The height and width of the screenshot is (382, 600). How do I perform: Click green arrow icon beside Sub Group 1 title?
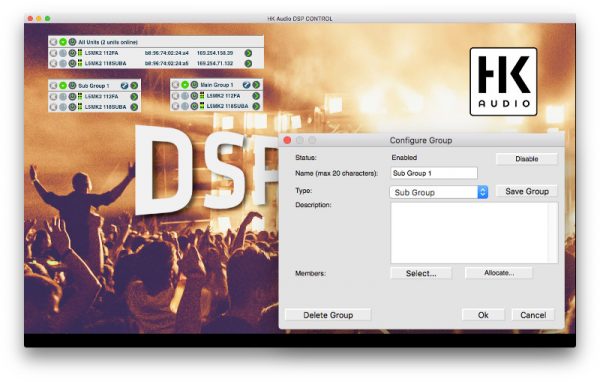[x=134, y=85]
